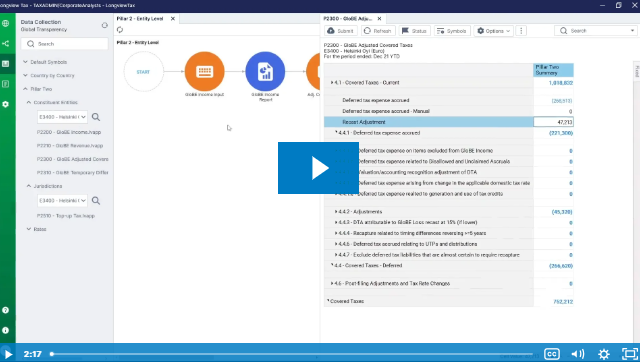This screenshot has width=640, height=362.
Task: Open Jurisdictions E3400 Helsinki dropdown
Action: [62, 201]
